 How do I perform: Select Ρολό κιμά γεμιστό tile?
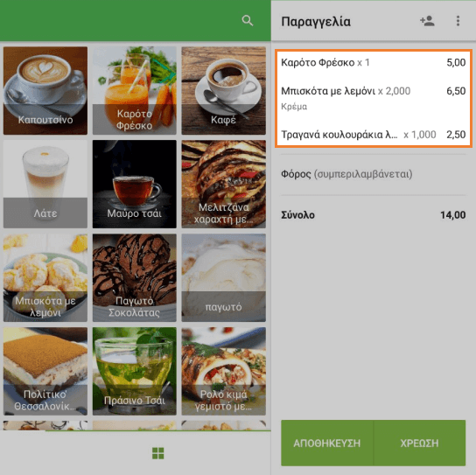pyautogui.click(x=223, y=371)
